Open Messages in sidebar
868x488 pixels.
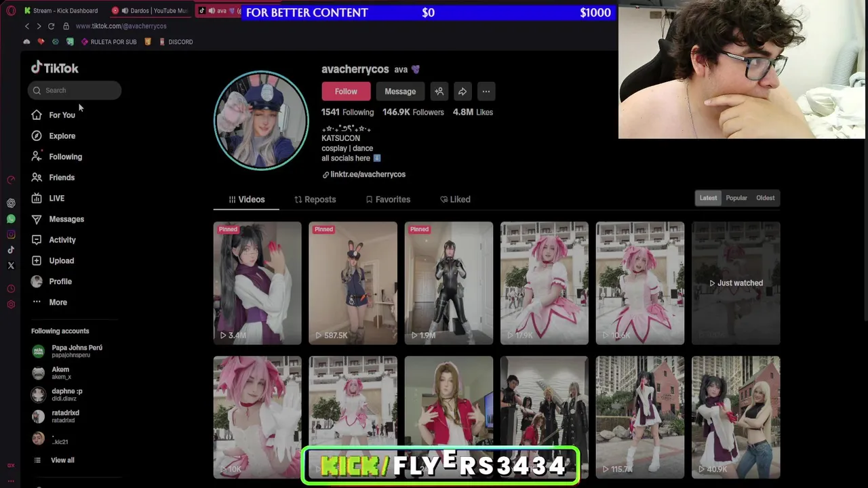coord(57,219)
